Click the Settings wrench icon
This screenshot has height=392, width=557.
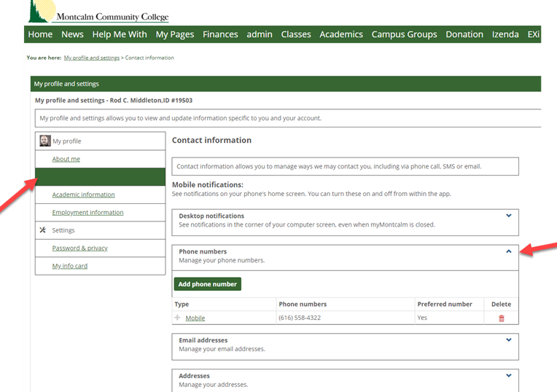42,230
